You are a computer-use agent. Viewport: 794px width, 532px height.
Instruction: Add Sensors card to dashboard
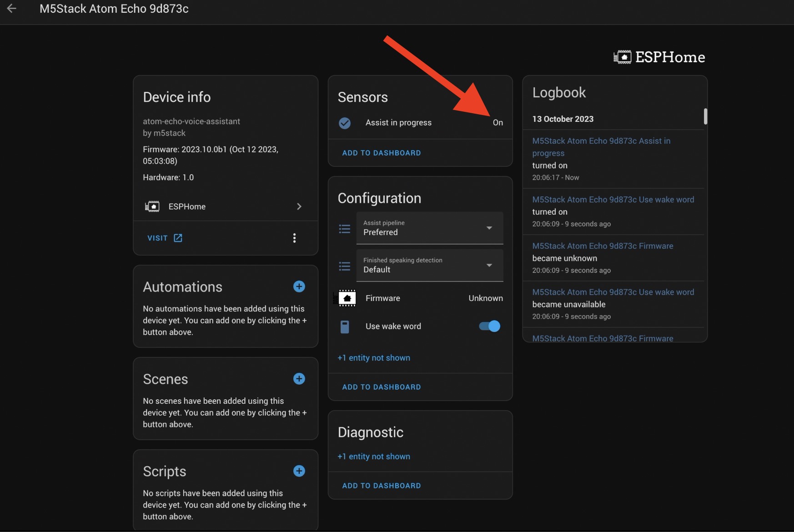click(x=382, y=153)
